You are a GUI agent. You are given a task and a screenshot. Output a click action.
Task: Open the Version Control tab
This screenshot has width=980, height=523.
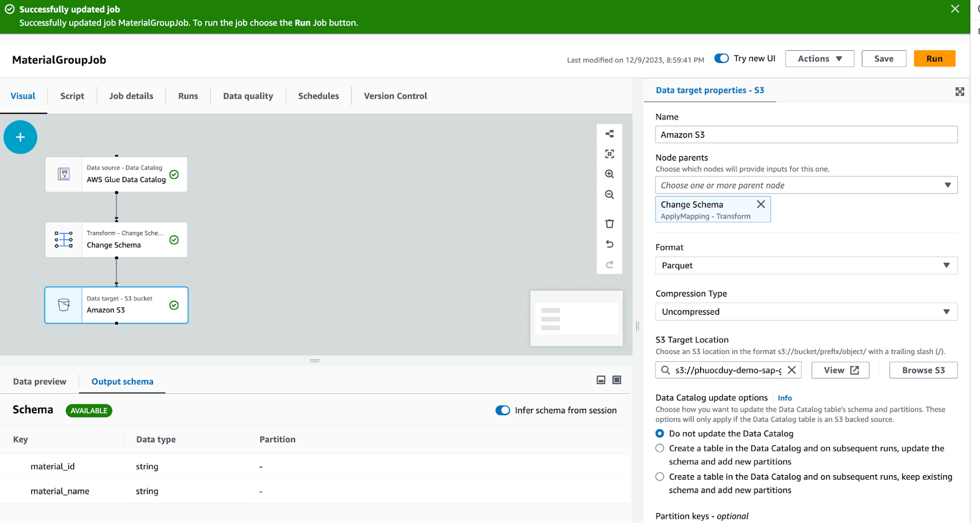click(x=396, y=96)
